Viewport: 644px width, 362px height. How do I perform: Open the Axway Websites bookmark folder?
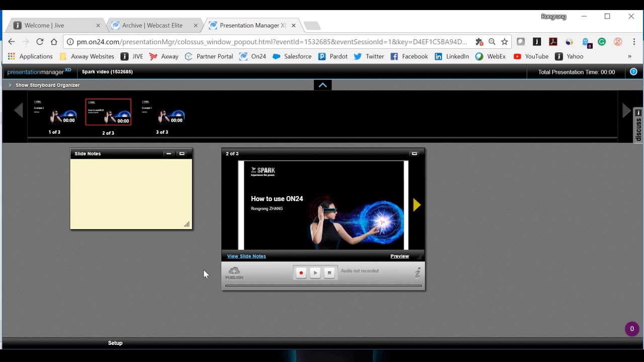tap(87, 56)
